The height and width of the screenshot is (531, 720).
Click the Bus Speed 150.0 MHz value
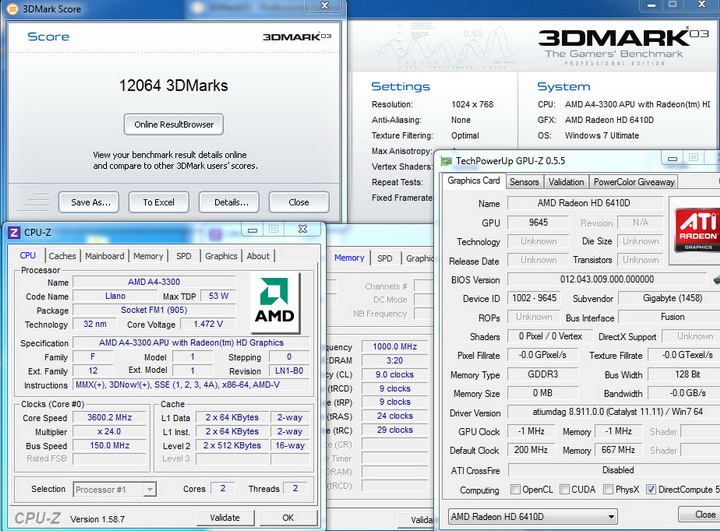pyautogui.click(x=109, y=445)
